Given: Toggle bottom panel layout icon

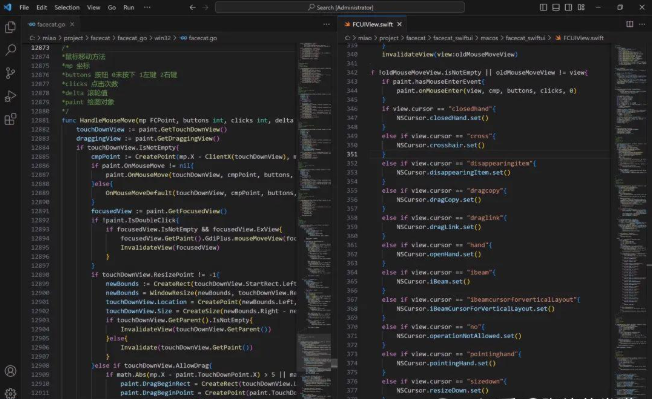Looking at the screenshot, I should (556, 7).
